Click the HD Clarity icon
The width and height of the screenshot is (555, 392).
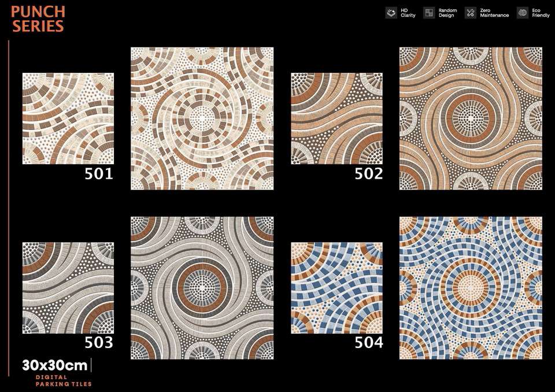(x=391, y=13)
